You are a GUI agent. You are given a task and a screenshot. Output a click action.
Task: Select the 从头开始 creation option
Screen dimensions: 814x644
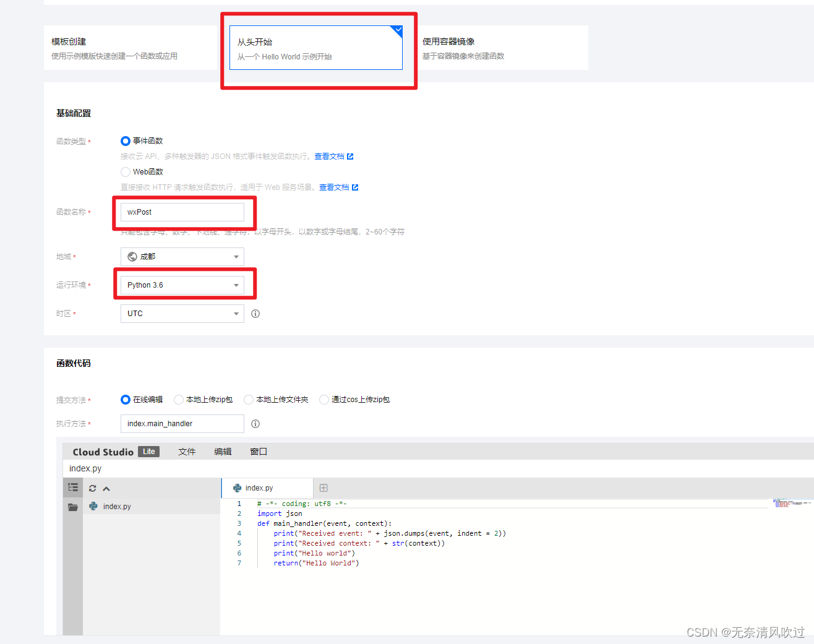(x=316, y=48)
